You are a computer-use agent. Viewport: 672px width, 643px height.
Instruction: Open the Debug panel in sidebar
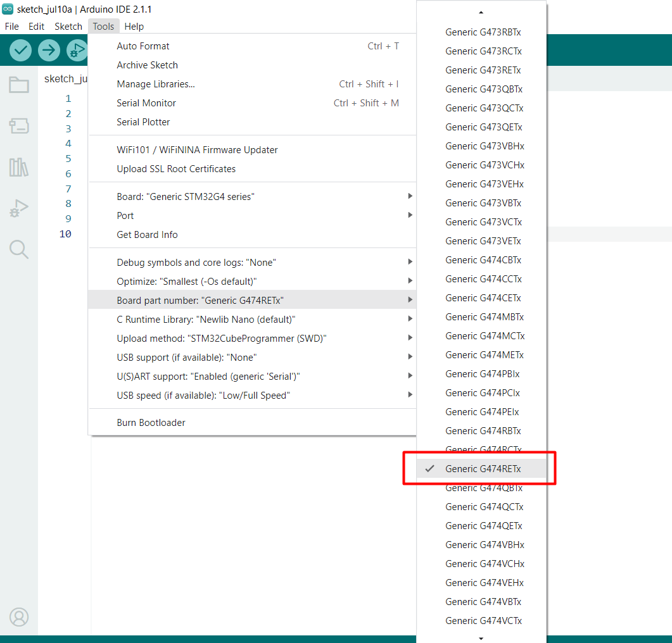point(19,208)
